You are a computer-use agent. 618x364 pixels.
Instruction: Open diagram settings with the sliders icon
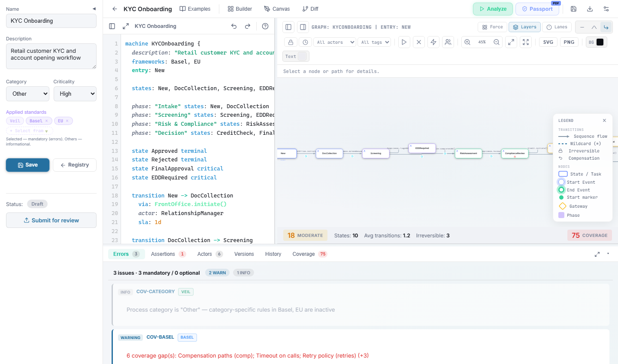click(x=606, y=9)
